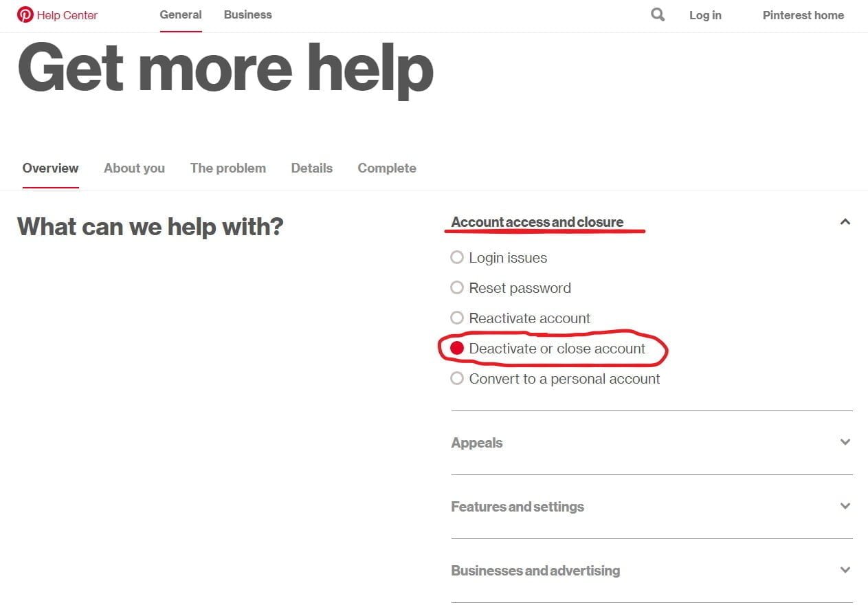This screenshot has height=614, width=868.
Task: Open the About you step
Action: (x=134, y=168)
